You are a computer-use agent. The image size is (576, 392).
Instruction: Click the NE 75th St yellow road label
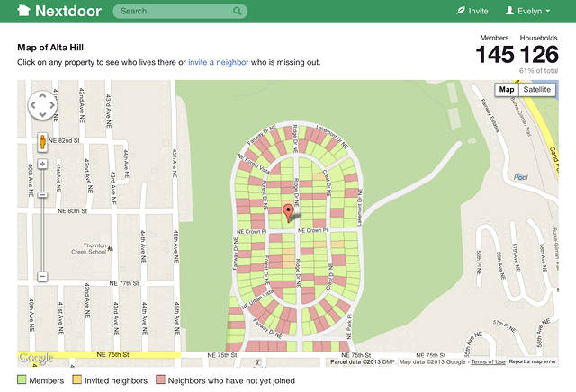(113, 354)
